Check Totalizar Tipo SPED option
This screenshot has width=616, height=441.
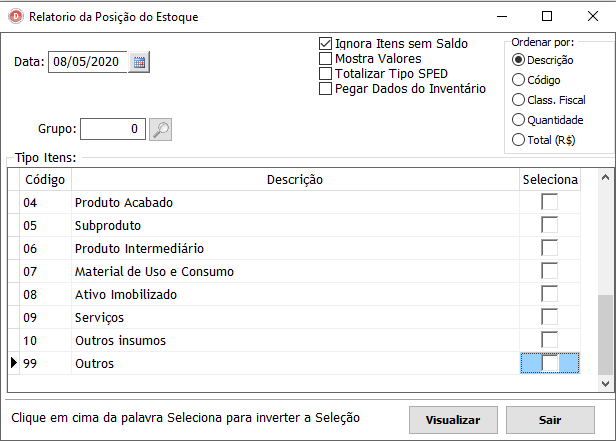[325, 74]
